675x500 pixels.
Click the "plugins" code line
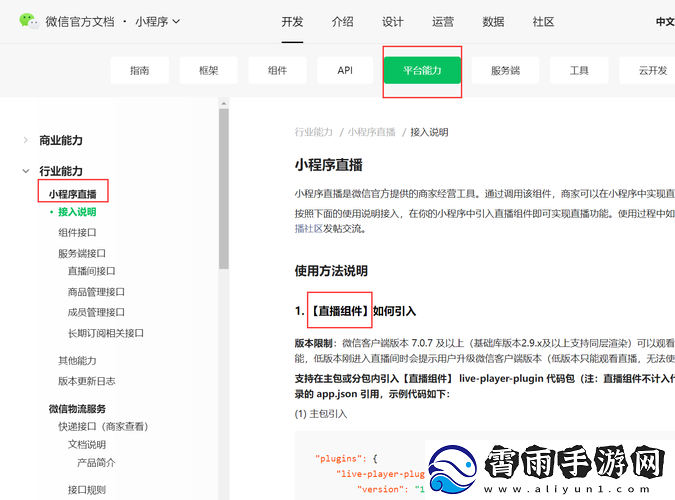click(346, 459)
